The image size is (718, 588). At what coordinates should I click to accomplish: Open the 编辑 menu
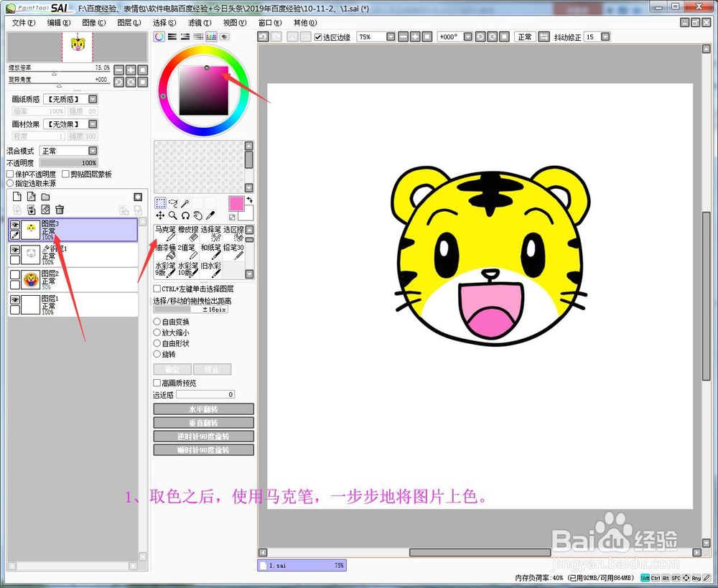pos(59,22)
